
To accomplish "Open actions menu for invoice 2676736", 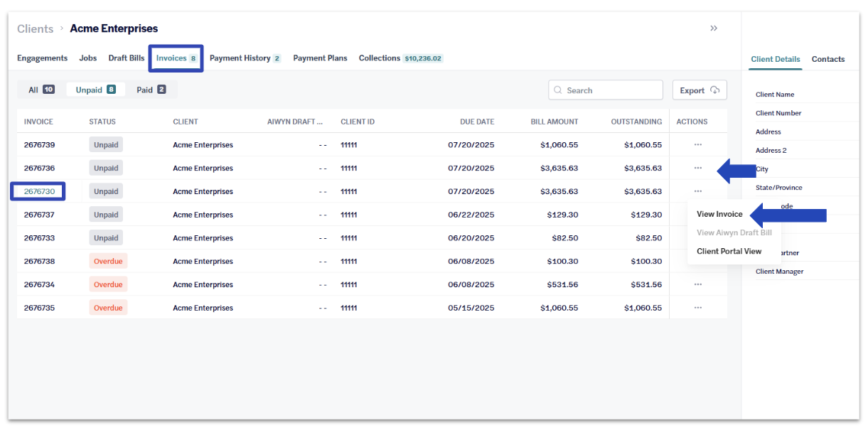I will click(697, 168).
